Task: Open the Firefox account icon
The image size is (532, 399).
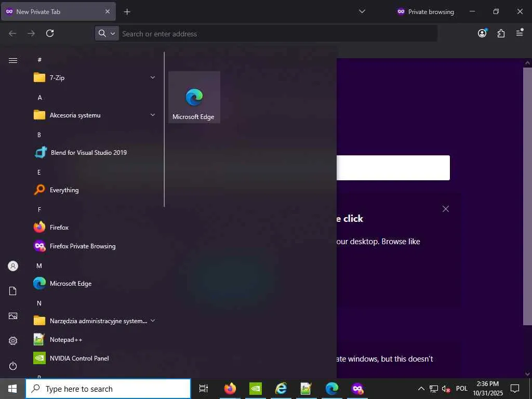Action: (482, 33)
